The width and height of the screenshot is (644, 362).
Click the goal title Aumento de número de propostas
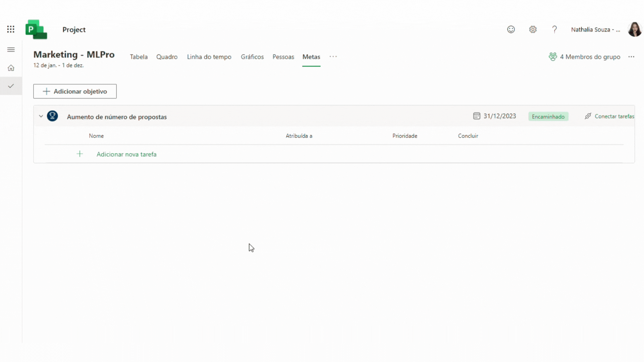(117, 117)
